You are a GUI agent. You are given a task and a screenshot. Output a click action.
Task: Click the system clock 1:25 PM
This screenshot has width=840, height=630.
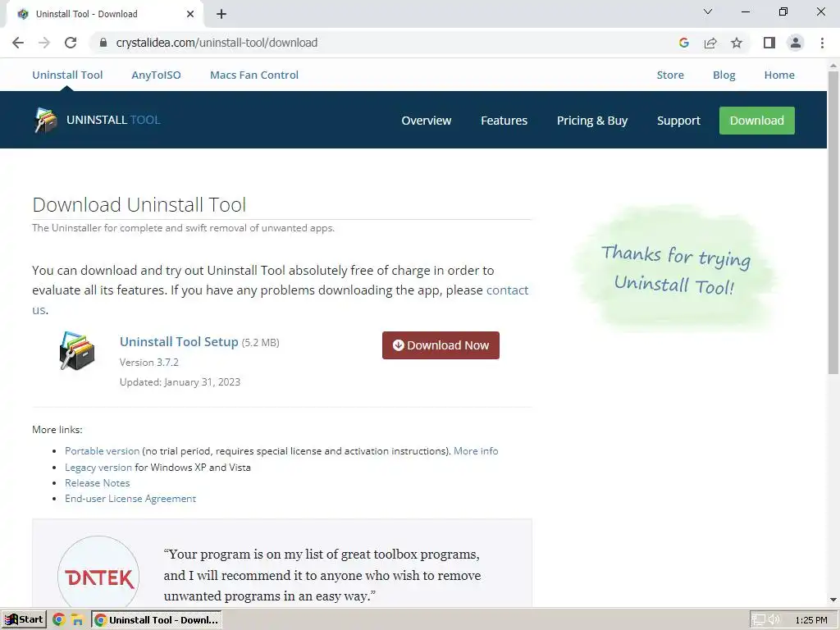coord(811,620)
